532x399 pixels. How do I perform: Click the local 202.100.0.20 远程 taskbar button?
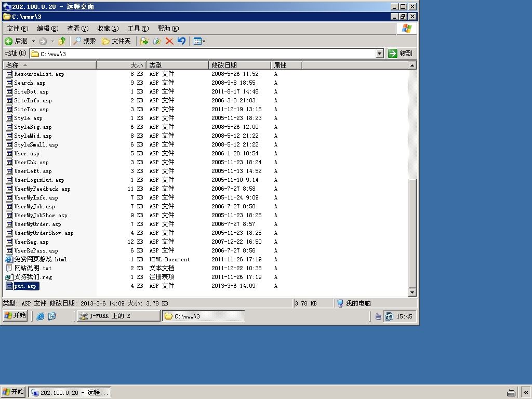70,393
